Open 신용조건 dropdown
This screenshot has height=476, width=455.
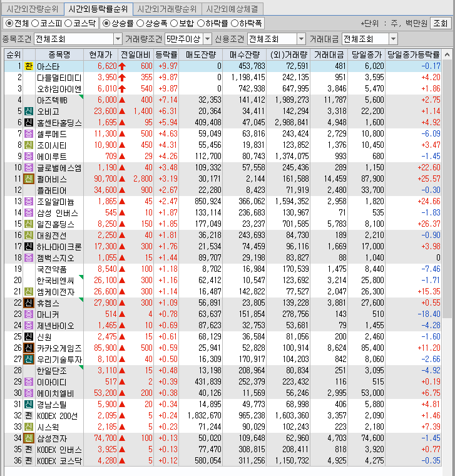tap(301, 39)
